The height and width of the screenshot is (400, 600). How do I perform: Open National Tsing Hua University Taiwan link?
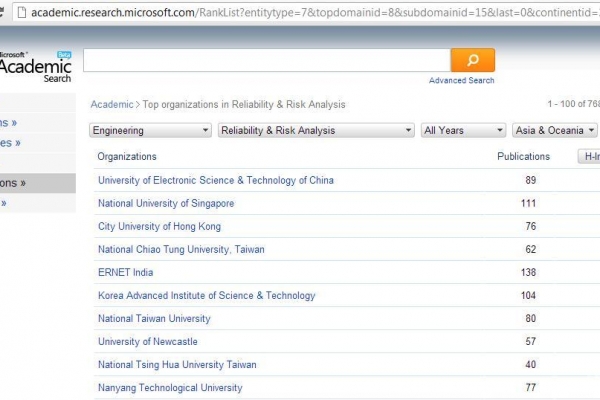[177, 364]
